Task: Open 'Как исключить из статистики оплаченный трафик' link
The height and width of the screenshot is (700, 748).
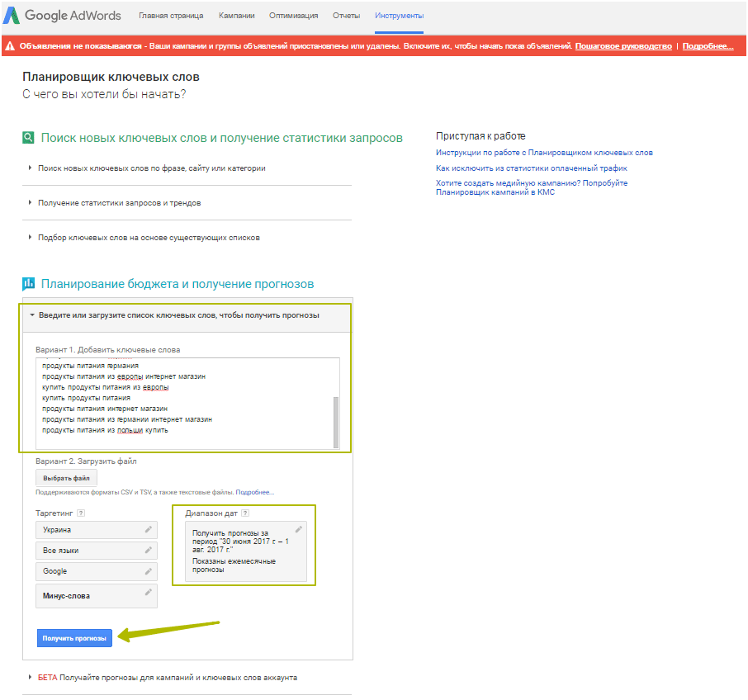Action: [x=532, y=168]
